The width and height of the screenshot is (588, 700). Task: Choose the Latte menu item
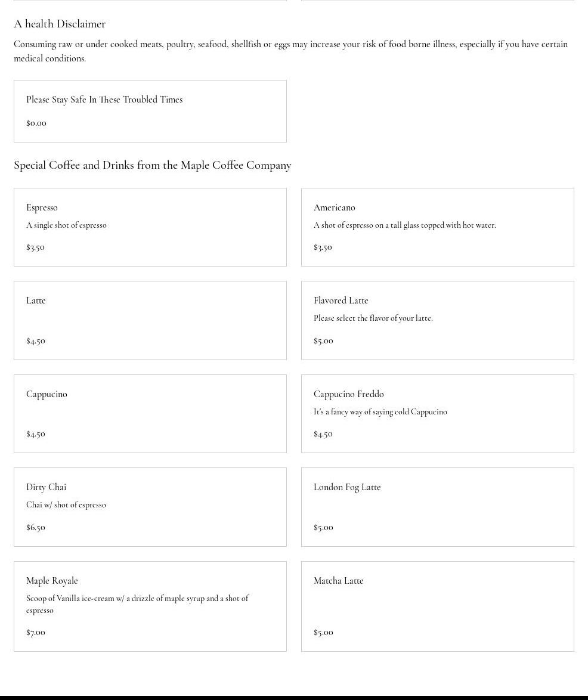pyautogui.click(x=150, y=320)
